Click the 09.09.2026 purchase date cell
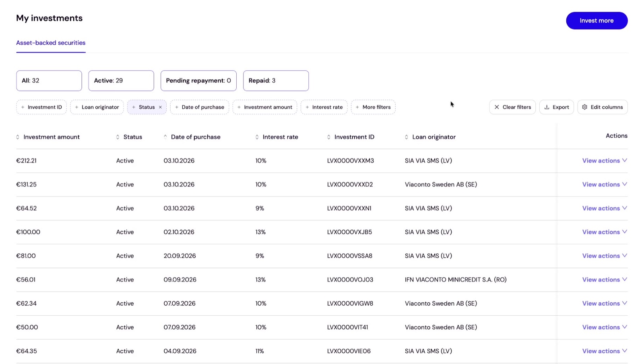644x364 pixels. tap(180, 279)
